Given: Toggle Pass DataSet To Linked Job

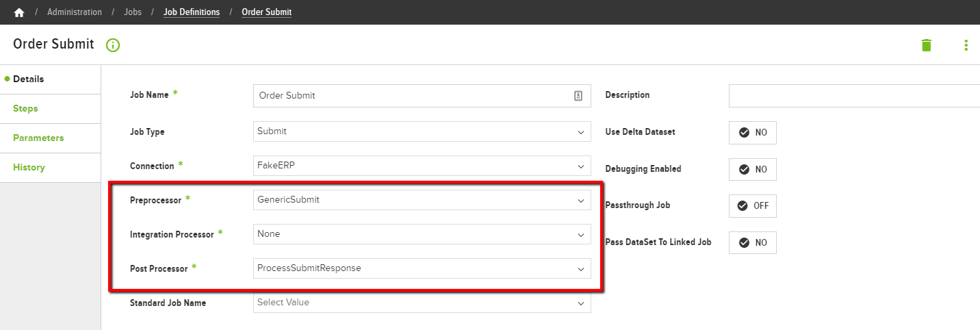Looking at the screenshot, I should 753,242.
